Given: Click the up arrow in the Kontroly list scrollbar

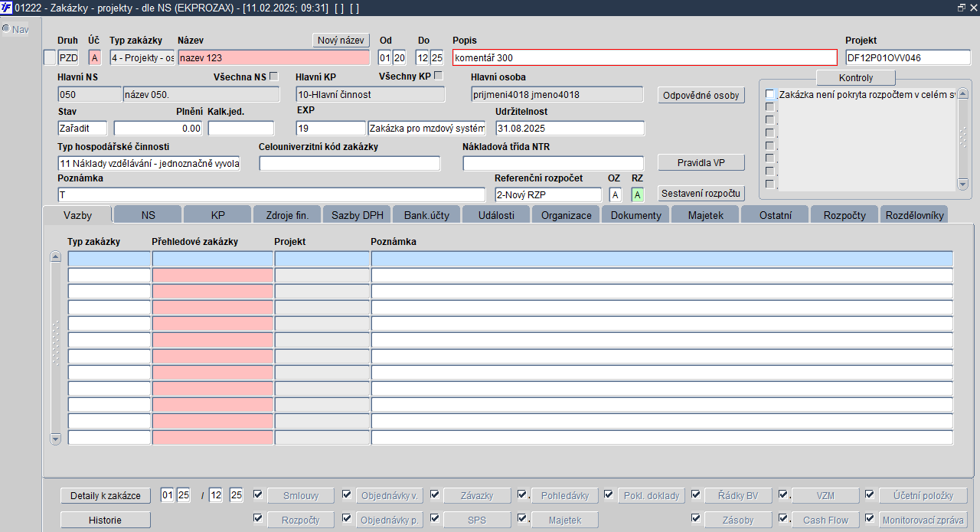Looking at the screenshot, I should point(962,94).
